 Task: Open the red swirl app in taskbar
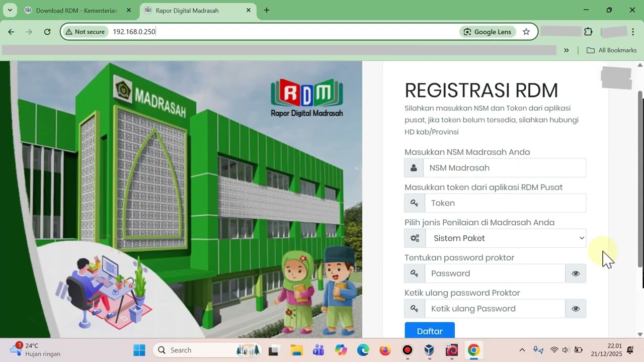click(x=451, y=350)
